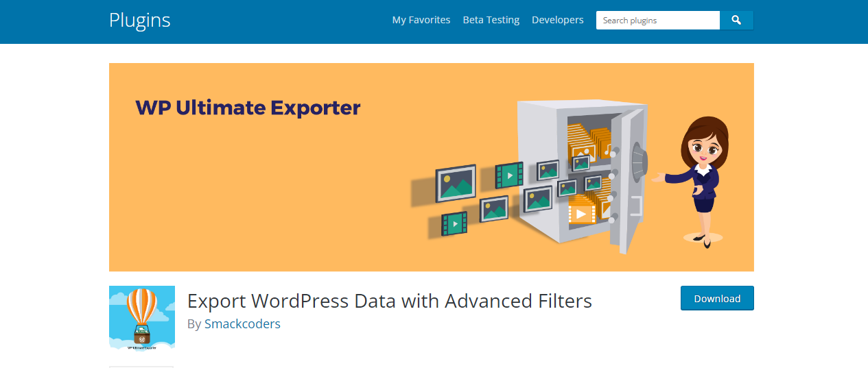868x368 pixels.
Task: Open the WP Ultimate Exporter plugin icon
Action: [x=142, y=319]
